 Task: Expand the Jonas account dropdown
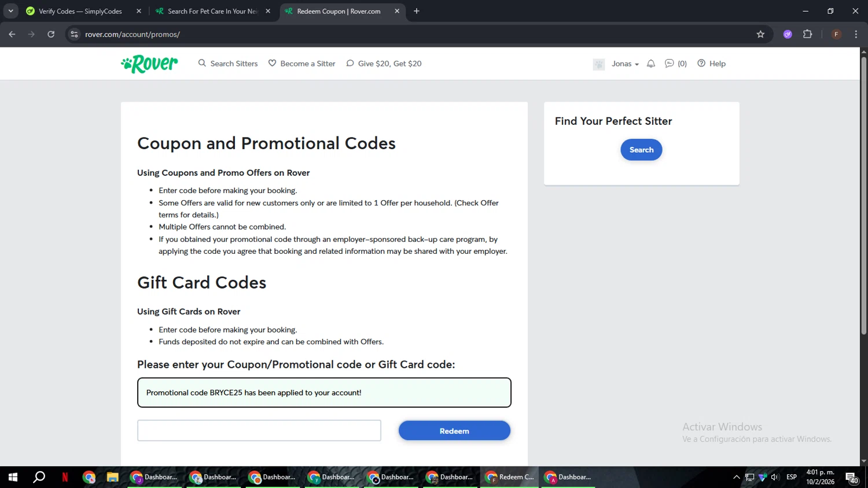point(625,64)
